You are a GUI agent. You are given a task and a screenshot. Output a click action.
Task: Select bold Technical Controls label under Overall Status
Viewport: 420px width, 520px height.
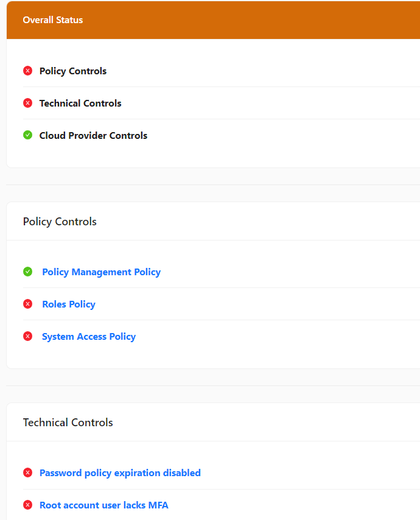click(80, 104)
